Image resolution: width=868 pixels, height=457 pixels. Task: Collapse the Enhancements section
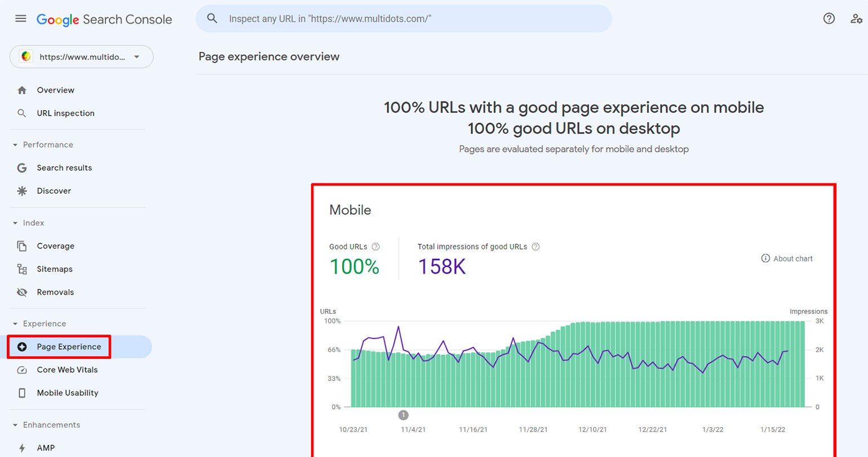coord(15,425)
